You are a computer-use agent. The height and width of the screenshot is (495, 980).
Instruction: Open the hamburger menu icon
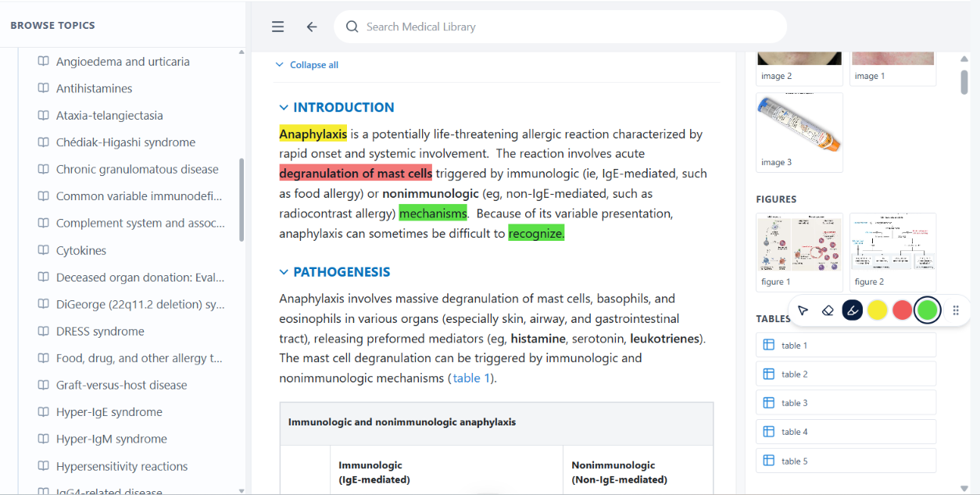tap(277, 27)
